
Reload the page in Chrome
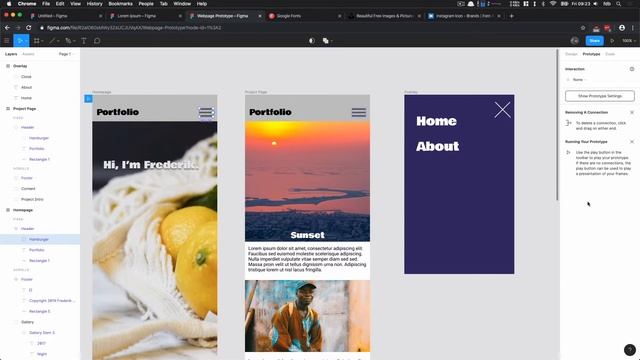[29, 28]
